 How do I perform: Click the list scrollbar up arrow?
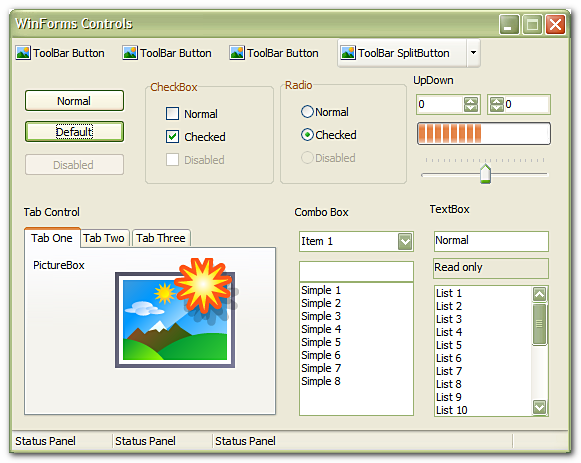click(539, 294)
